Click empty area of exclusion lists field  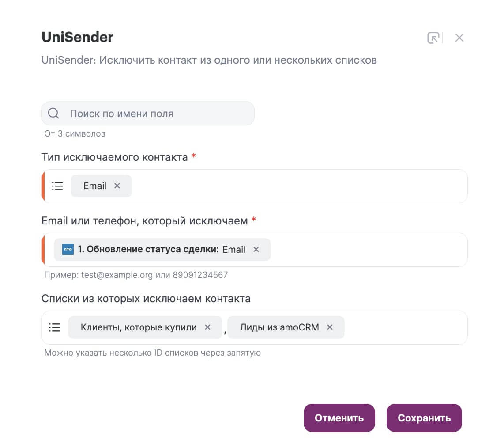[405, 328]
